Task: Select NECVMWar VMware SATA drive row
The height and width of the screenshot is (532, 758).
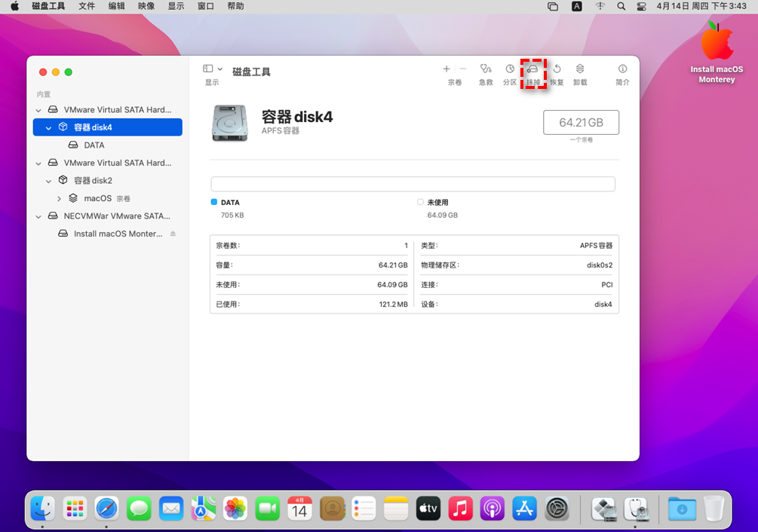Action: pyautogui.click(x=107, y=216)
